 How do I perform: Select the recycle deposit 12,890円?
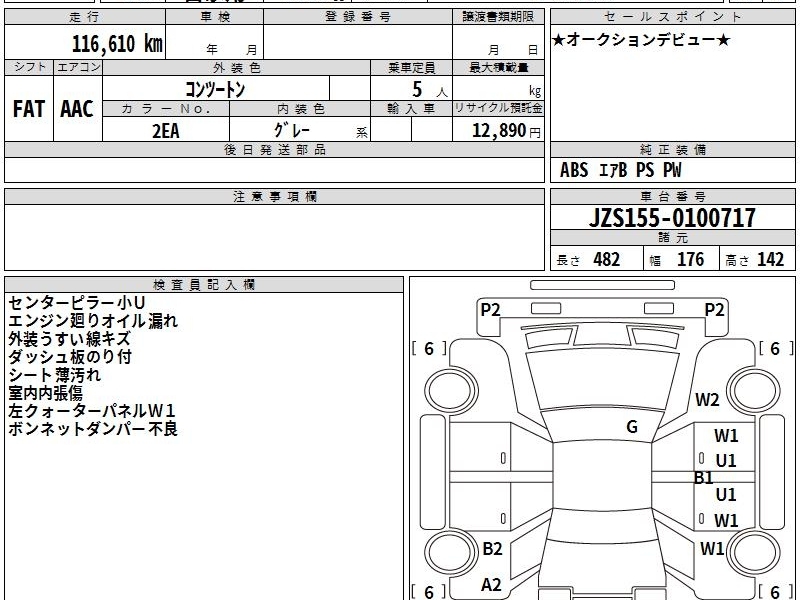click(x=506, y=131)
